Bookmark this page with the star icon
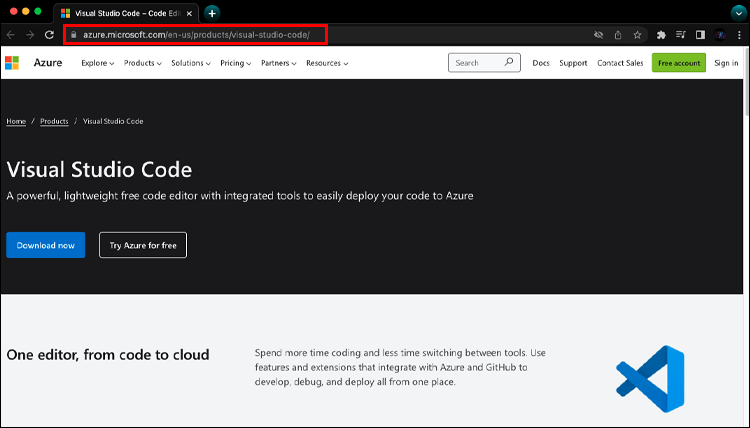Viewport: 750px width, 428px height. (637, 34)
